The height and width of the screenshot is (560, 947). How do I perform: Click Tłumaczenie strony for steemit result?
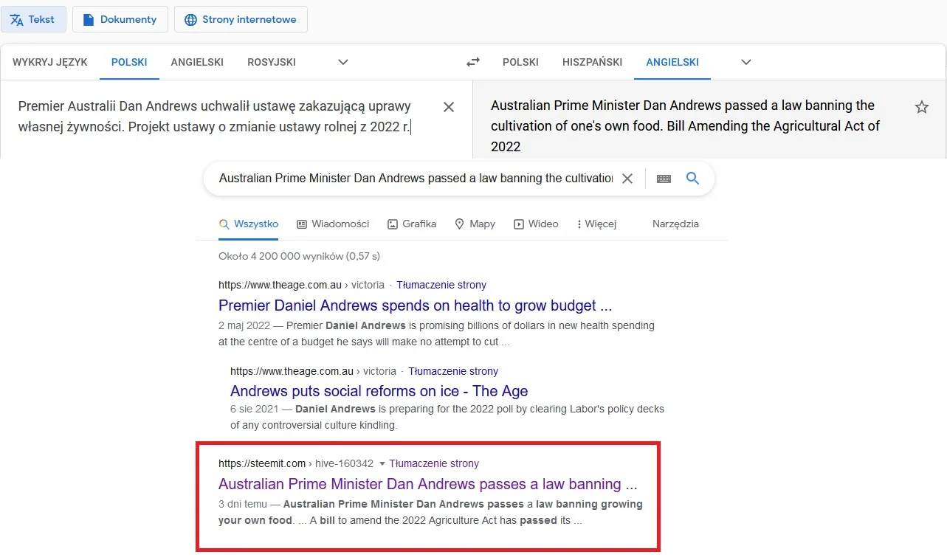click(x=434, y=463)
